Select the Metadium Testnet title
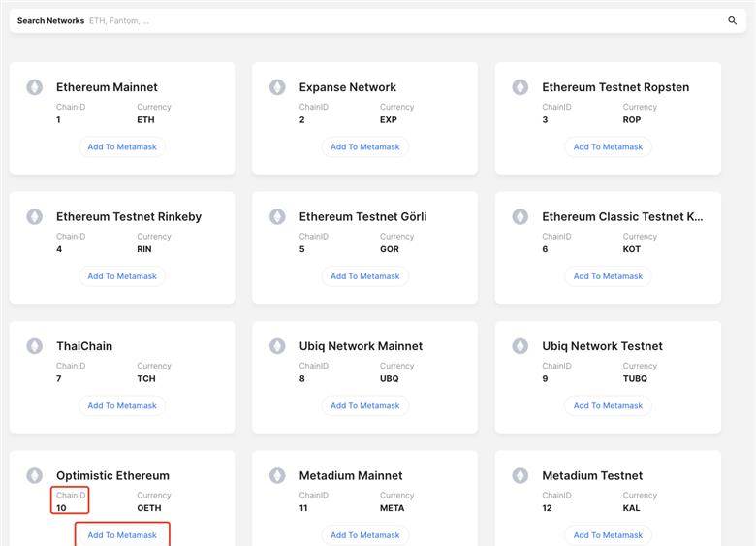Screen dimensions: 756x546 tap(592, 475)
